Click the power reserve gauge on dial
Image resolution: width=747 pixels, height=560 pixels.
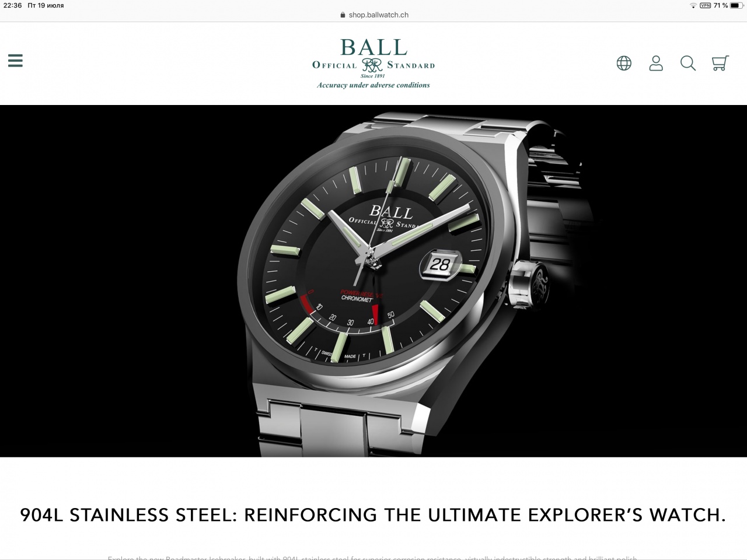pyautogui.click(x=345, y=310)
